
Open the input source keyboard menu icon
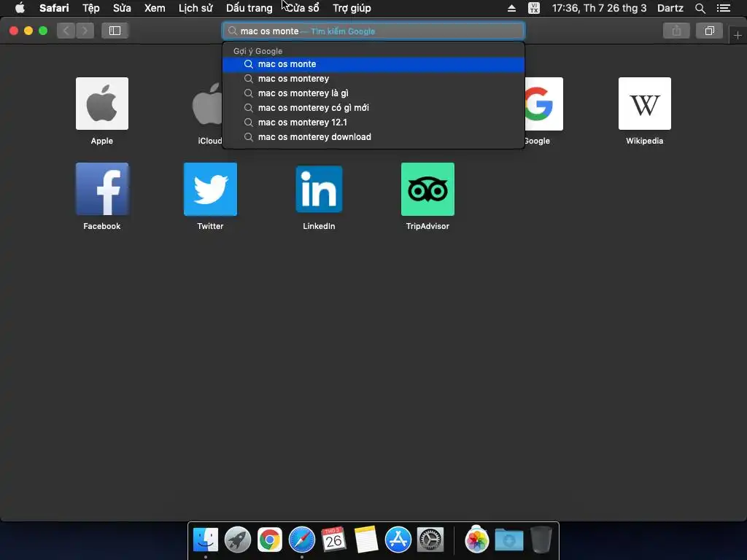(534, 8)
